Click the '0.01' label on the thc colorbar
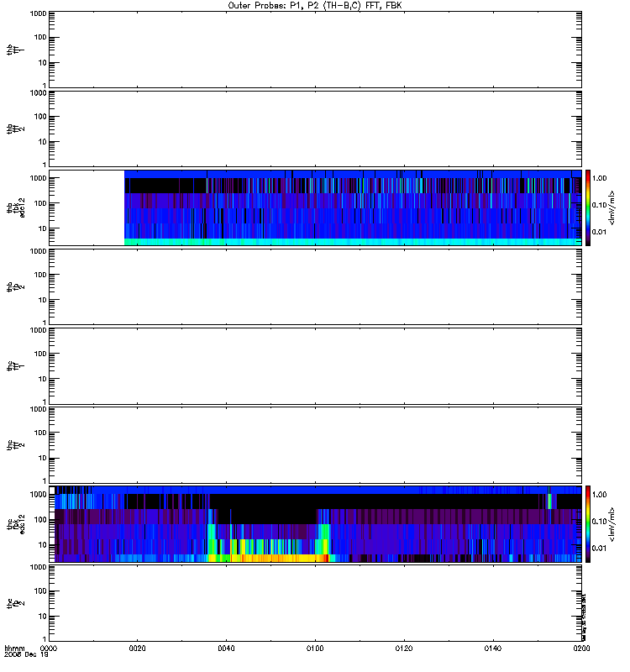This screenshot has height=672, width=630. click(599, 549)
